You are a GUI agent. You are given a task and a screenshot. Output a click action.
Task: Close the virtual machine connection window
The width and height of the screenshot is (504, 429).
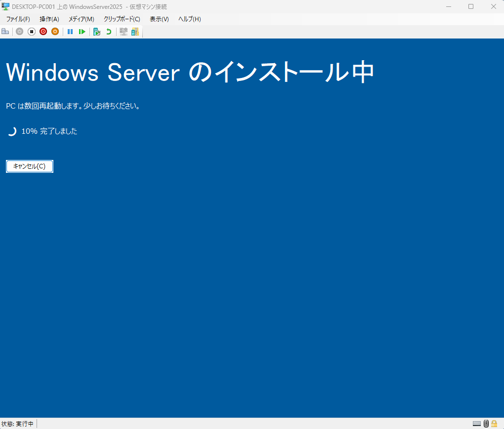(x=494, y=6)
